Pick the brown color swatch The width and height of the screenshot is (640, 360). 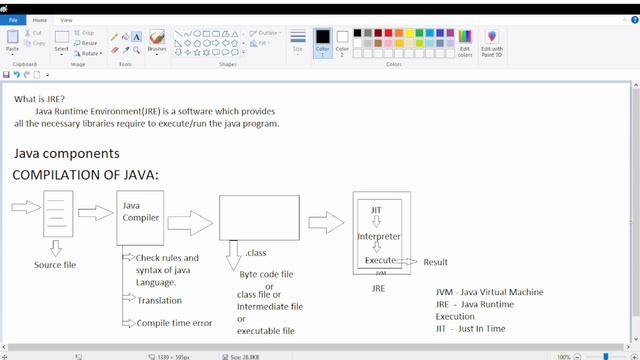tap(378, 43)
